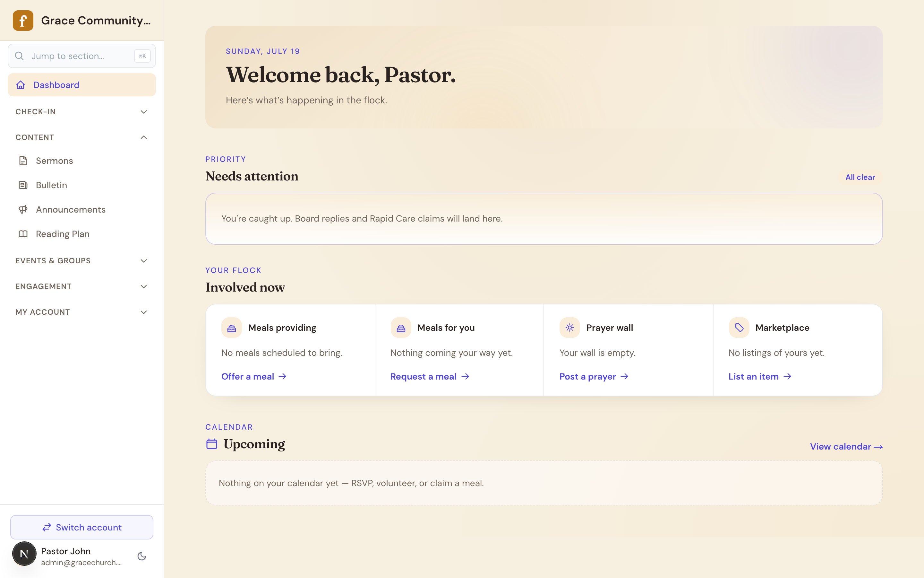Viewport: 924px width, 578px height.
Task: Toggle dark mode with the moon icon
Action: pyautogui.click(x=142, y=556)
